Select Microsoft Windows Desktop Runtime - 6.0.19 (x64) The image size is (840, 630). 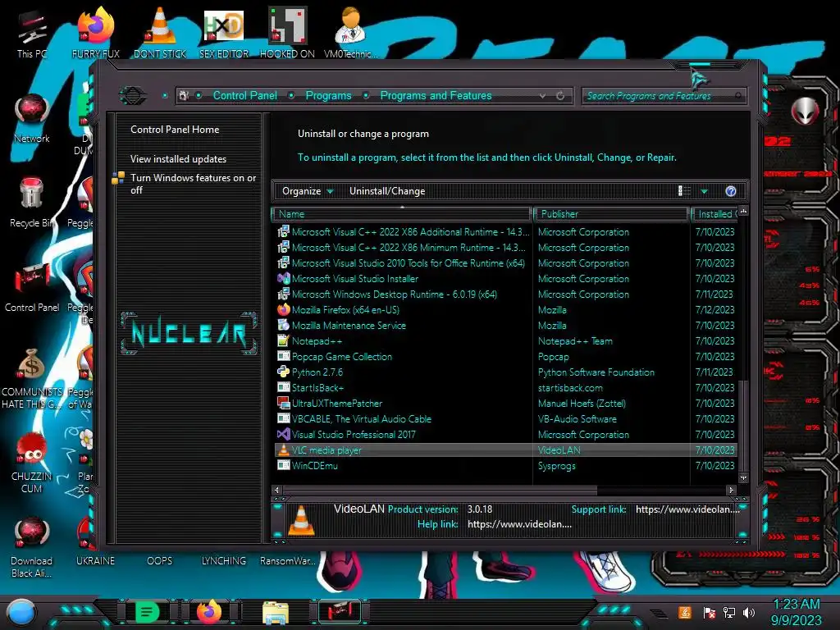(x=505, y=294)
